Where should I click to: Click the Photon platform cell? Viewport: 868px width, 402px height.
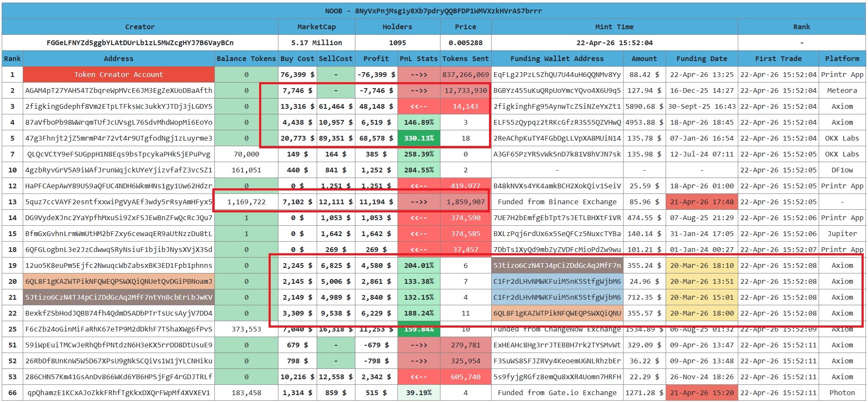(842, 393)
